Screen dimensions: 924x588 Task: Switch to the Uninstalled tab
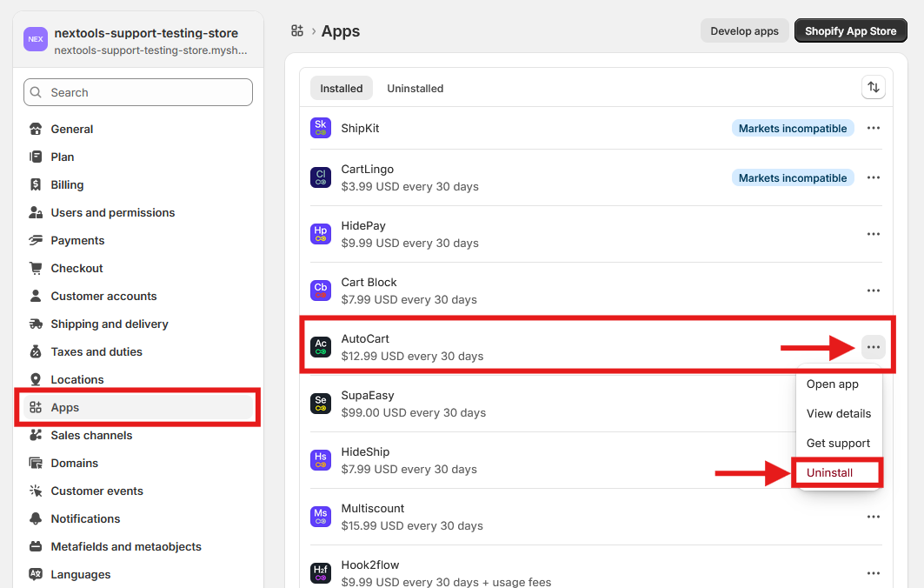coord(415,88)
